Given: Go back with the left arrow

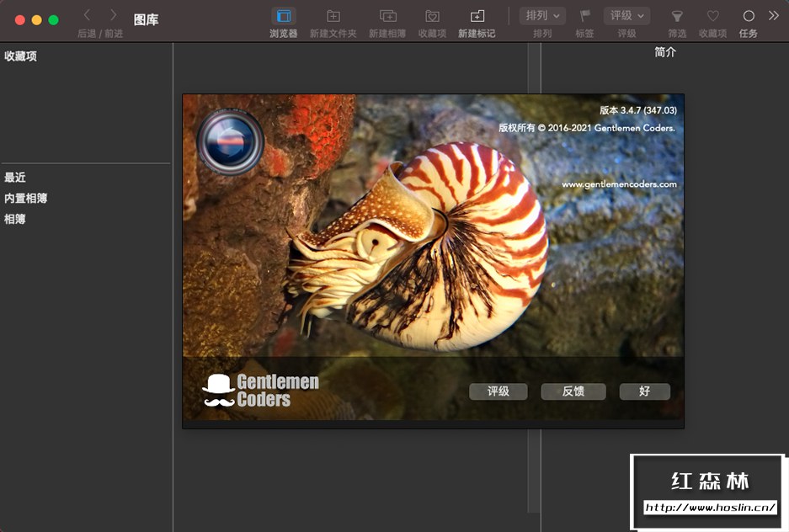Looking at the screenshot, I should pyautogui.click(x=87, y=15).
